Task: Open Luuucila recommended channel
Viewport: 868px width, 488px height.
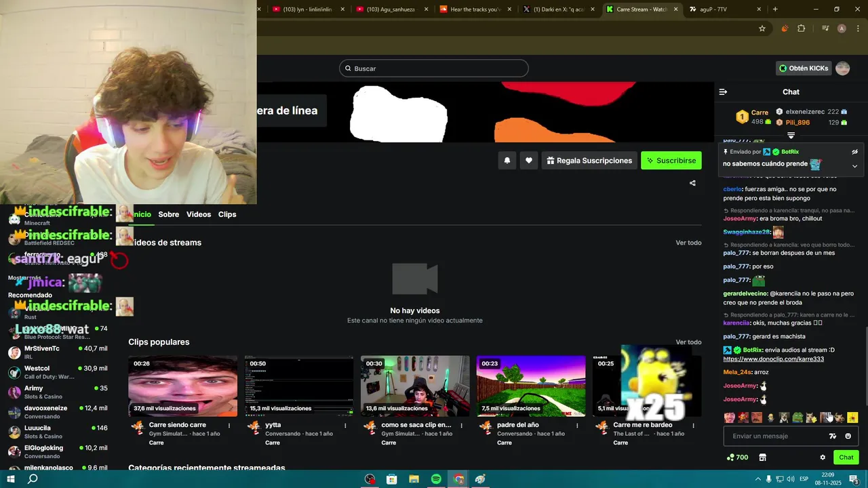Action: 58,432
